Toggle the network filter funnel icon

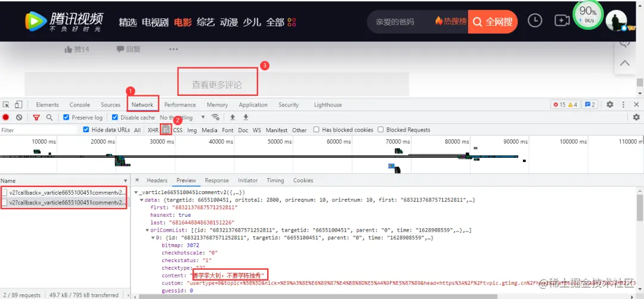pyautogui.click(x=36, y=117)
